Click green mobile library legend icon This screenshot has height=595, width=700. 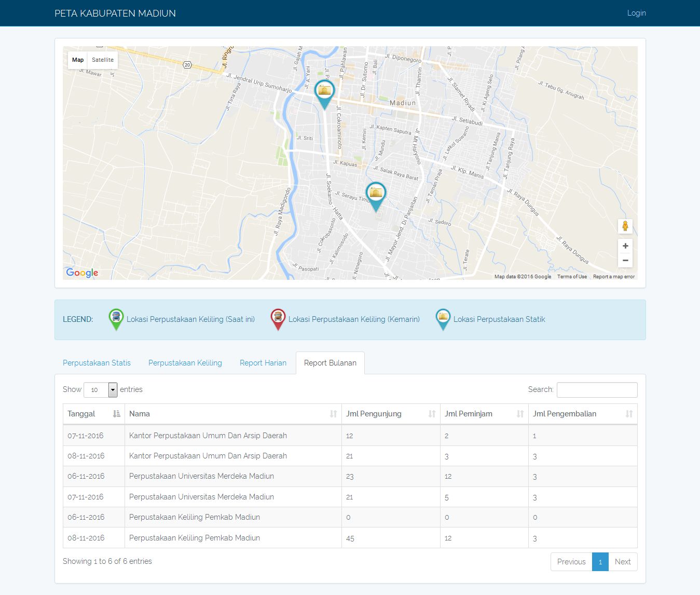[116, 319]
